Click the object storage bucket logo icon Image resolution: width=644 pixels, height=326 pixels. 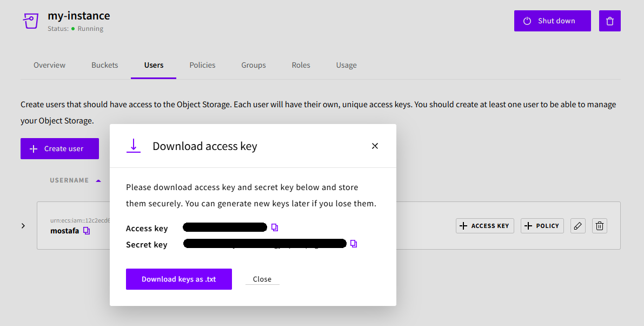tap(30, 21)
